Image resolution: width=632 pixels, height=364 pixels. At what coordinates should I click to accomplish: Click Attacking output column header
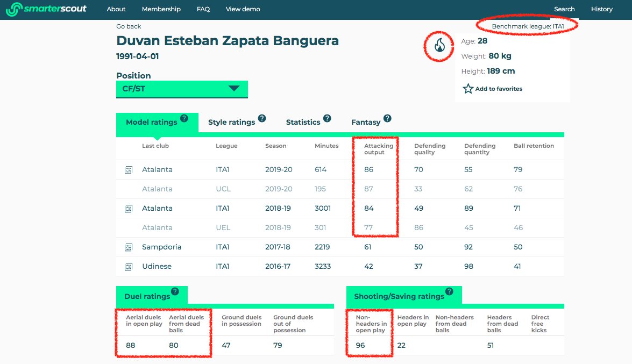coord(379,149)
